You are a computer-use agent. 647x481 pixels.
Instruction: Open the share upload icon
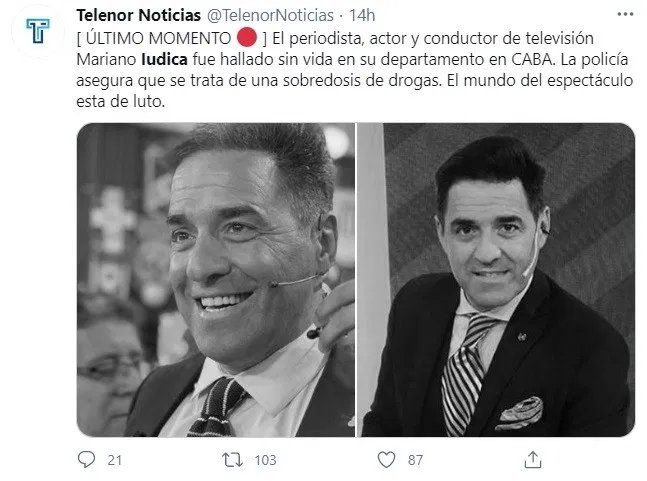533,459
